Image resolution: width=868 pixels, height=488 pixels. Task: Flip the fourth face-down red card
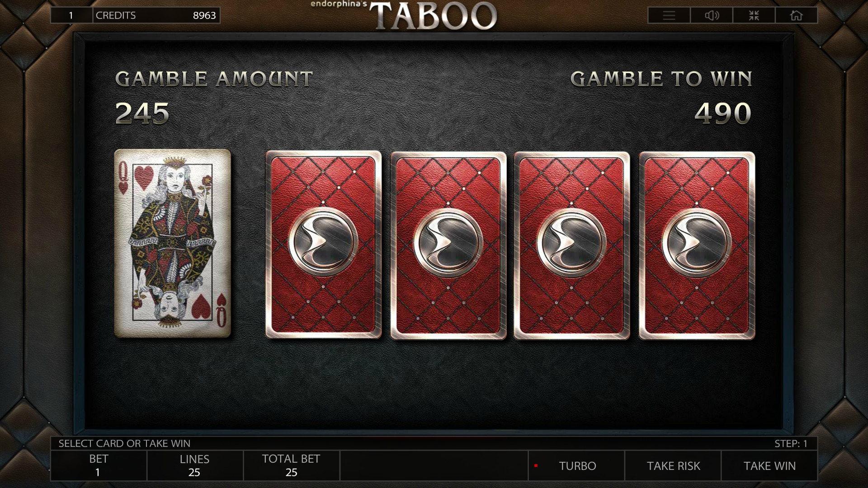click(x=697, y=245)
